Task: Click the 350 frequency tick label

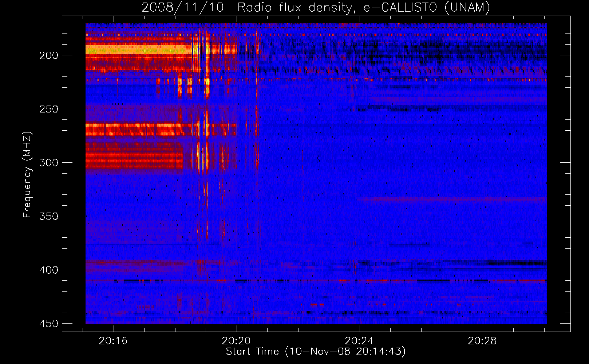Action: pyautogui.click(x=48, y=216)
